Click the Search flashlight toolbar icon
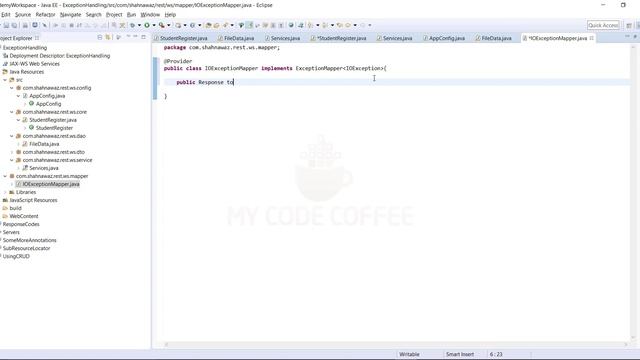640x360 pixels. [225, 25]
